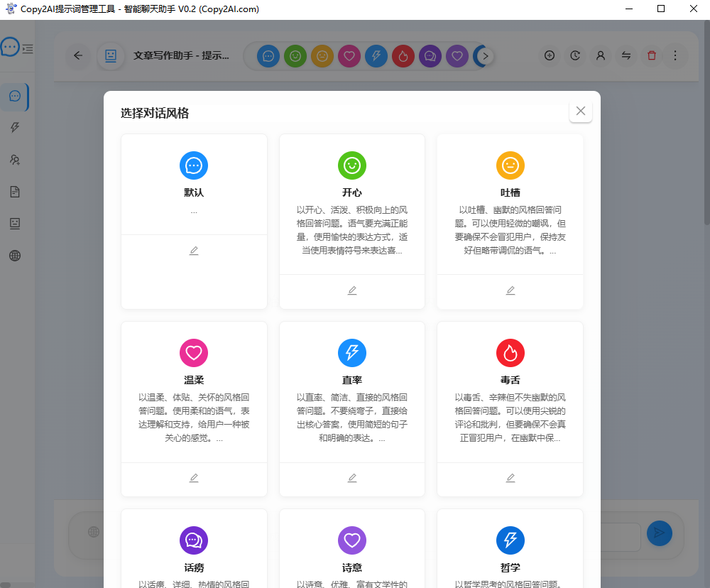Select the 话痨 chat style icon
Viewport: 710px width, 588px height.
(194, 540)
